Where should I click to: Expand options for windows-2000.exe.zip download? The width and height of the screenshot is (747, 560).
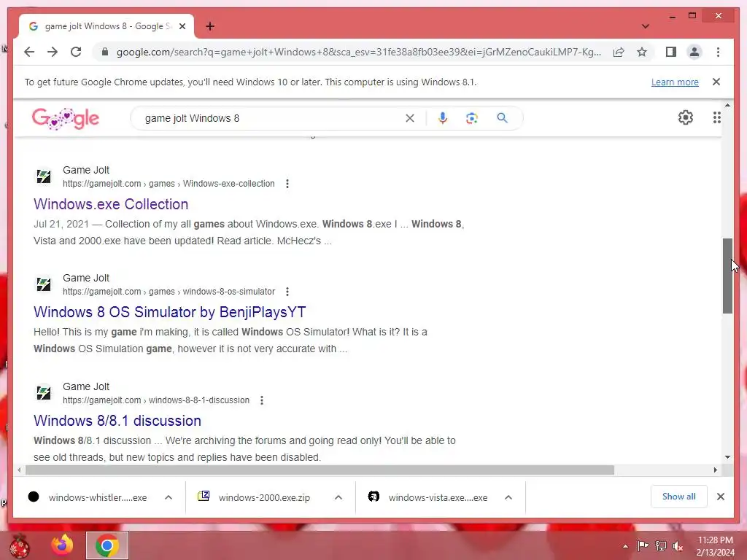tap(338, 497)
